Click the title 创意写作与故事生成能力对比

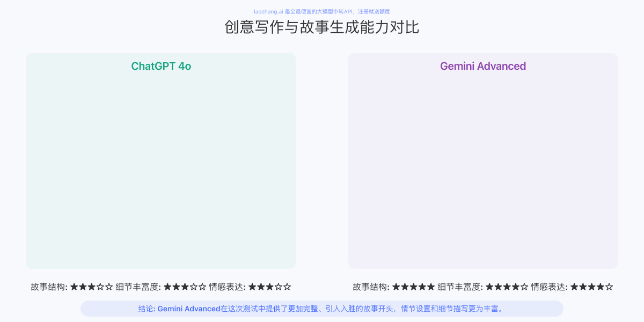(322, 27)
